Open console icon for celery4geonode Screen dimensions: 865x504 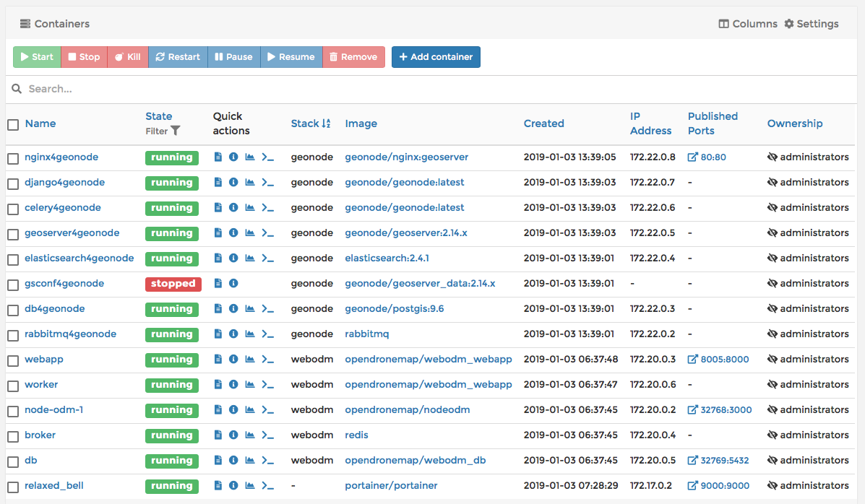pyautogui.click(x=267, y=208)
